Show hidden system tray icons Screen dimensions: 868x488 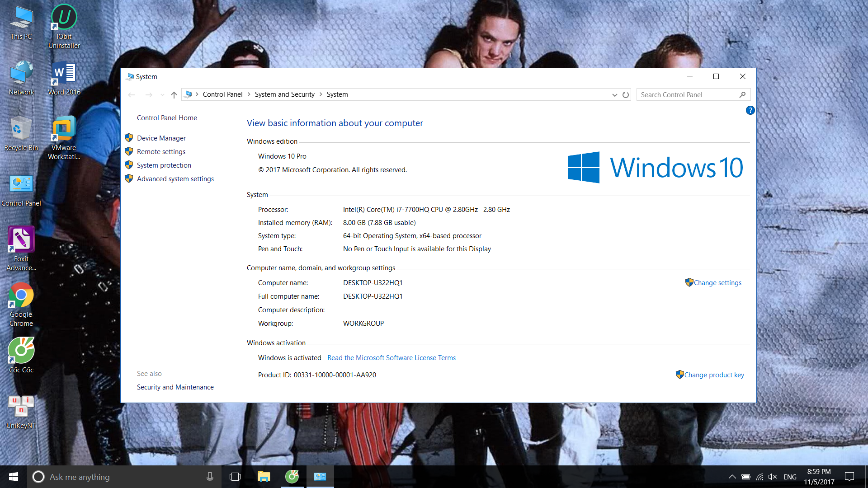[x=732, y=477]
